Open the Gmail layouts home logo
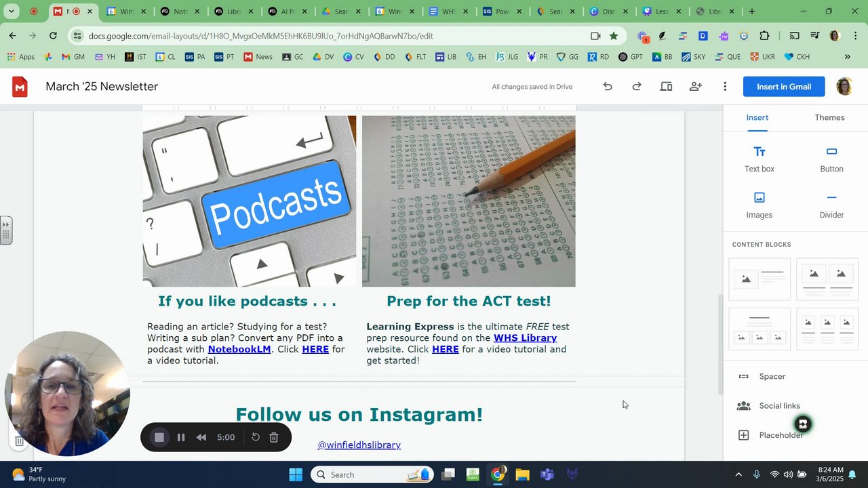The width and height of the screenshot is (868, 488). click(20, 86)
